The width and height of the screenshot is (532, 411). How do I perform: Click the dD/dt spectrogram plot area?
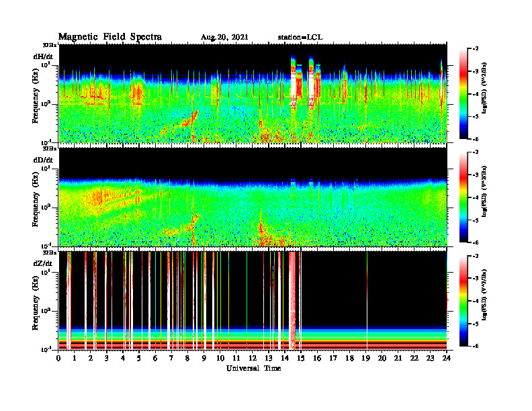pos(253,197)
